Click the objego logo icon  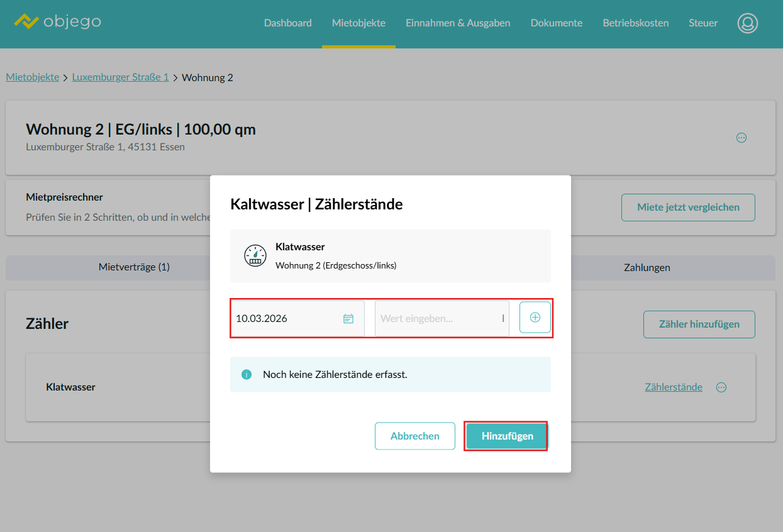(x=26, y=22)
